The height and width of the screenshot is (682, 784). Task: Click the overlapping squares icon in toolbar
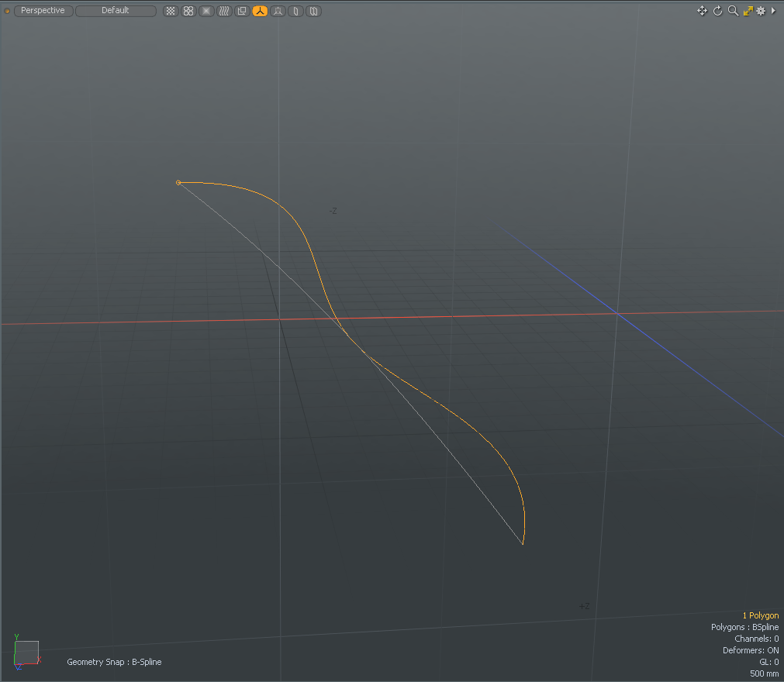[x=241, y=12]
